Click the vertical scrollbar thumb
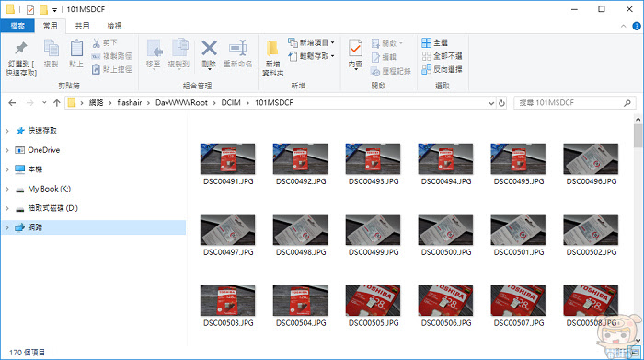 click(638, 135)
